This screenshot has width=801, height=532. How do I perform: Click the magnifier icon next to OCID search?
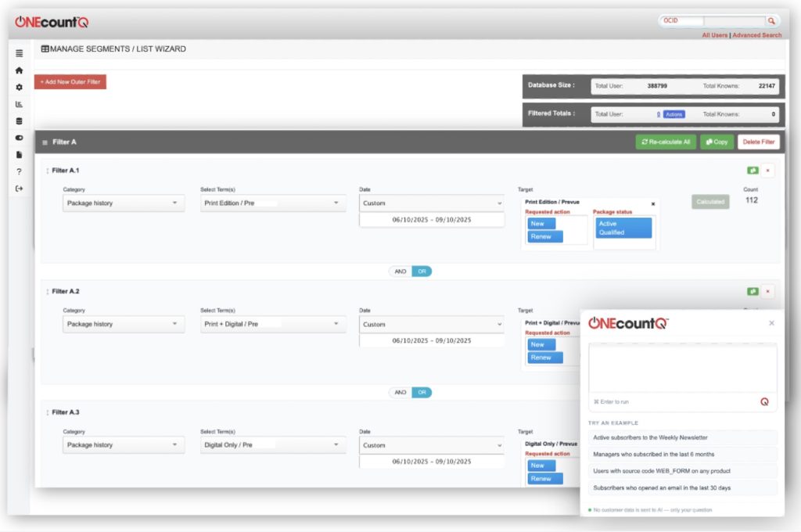[x=770, y=20]
